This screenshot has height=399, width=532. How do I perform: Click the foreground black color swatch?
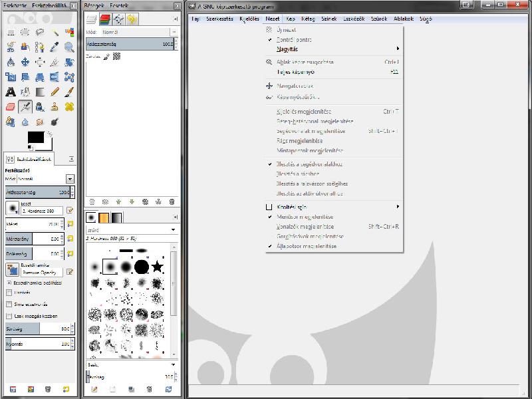tap(36, 138)
